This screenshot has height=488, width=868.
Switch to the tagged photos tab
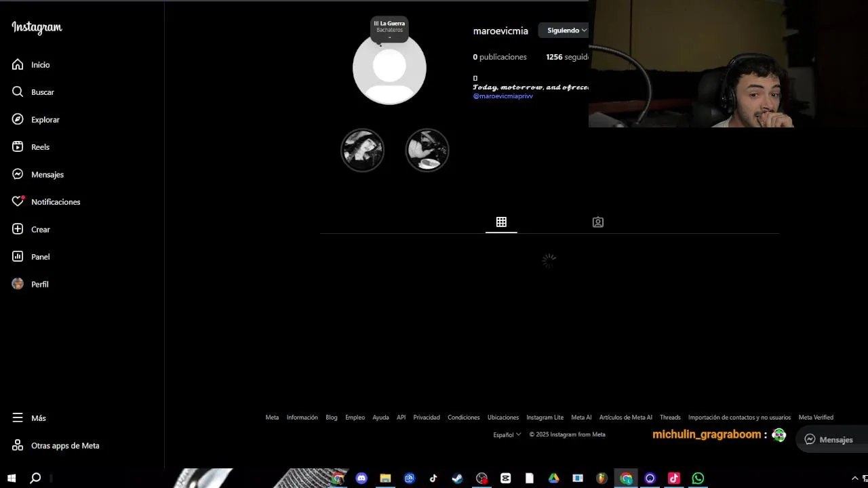(x=597, y=222)
